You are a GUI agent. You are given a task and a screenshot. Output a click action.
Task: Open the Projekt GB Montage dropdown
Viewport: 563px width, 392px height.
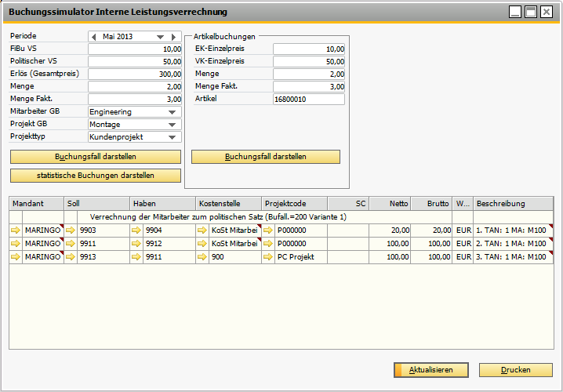173,125
